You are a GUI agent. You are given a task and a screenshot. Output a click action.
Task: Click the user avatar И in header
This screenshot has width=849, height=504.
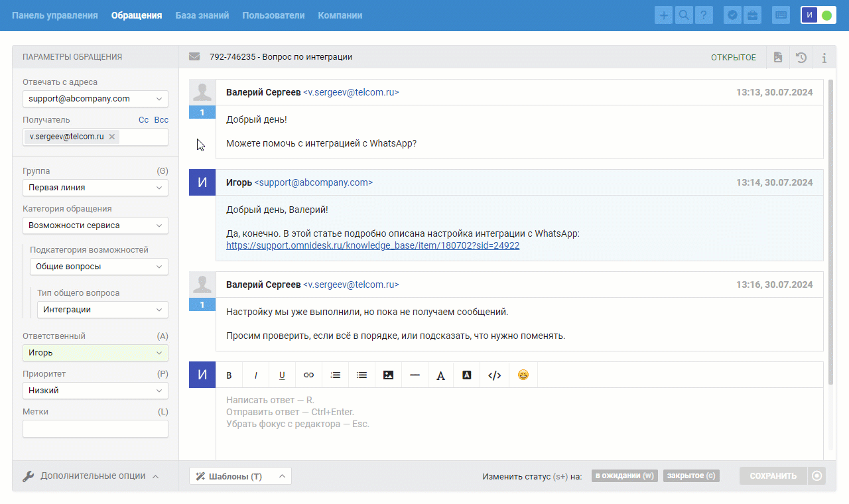(809, 15)
